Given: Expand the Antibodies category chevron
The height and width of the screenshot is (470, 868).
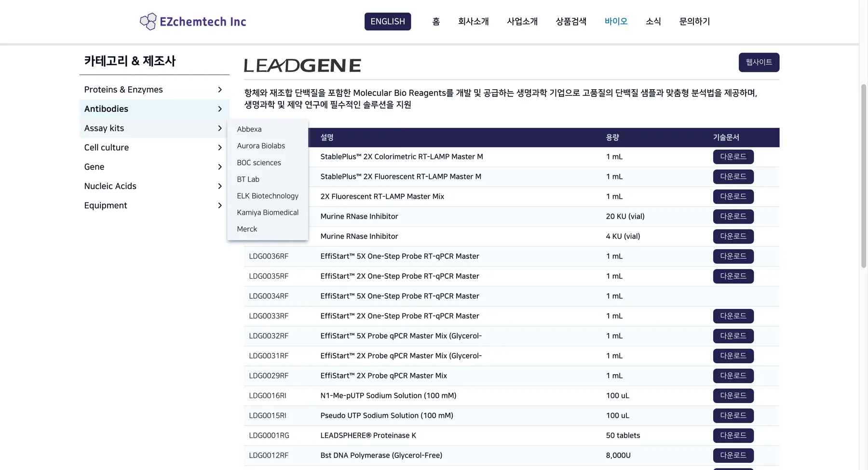Looking at the screenshot, I should pyautogui.click(x=220, y=109).
